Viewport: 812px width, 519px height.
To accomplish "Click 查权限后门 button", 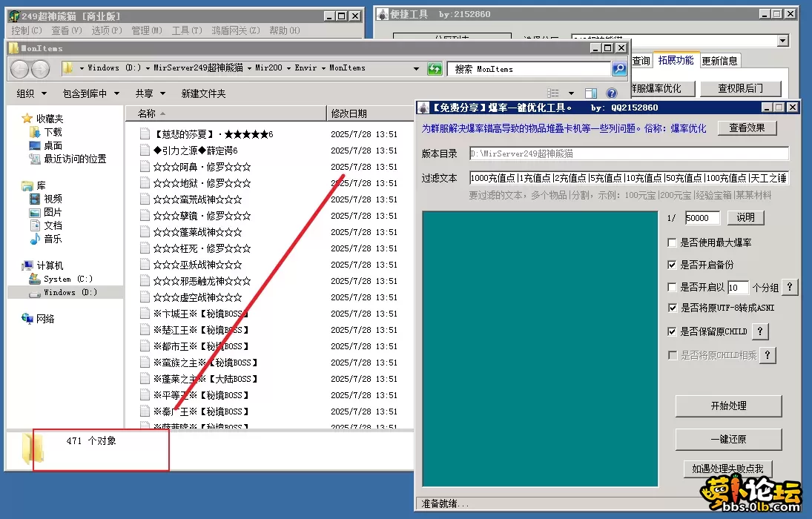I will (x=741, y=88).
